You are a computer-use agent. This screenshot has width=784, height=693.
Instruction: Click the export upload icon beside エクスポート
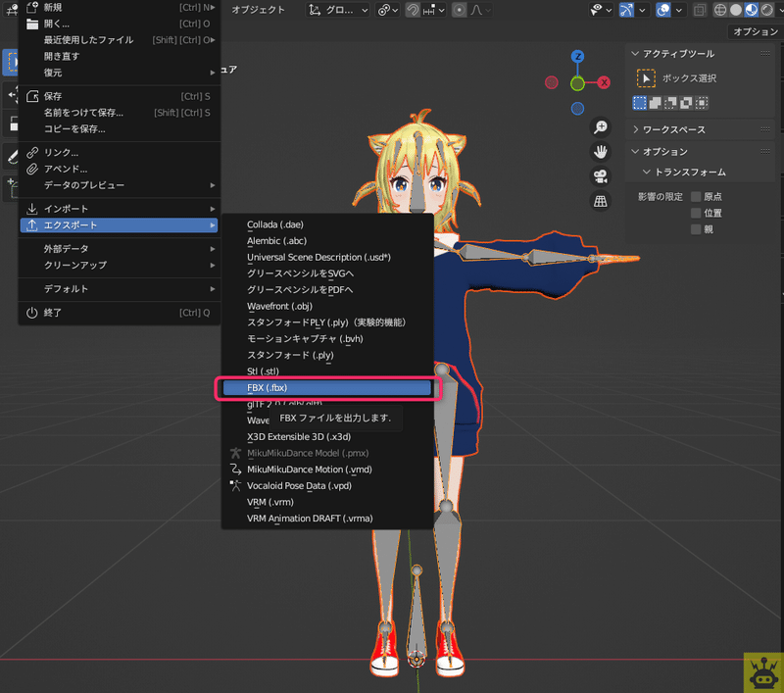[32, 225]
